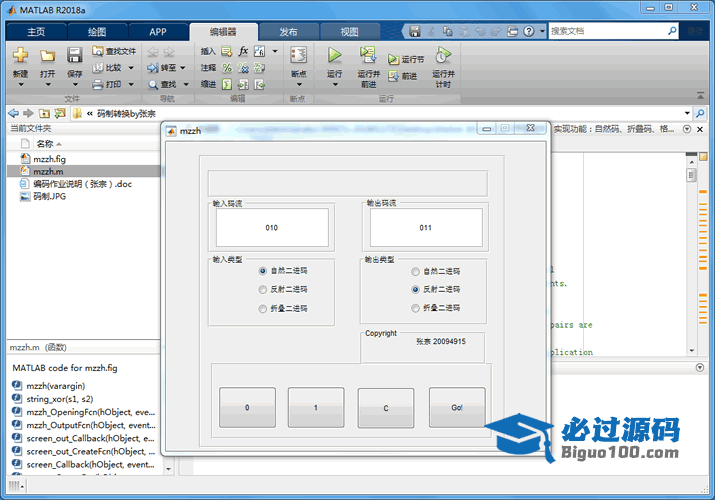Click the Run and Advance icon
The height and width of the screenshot is (500, 715).
[x=368, y=55]
